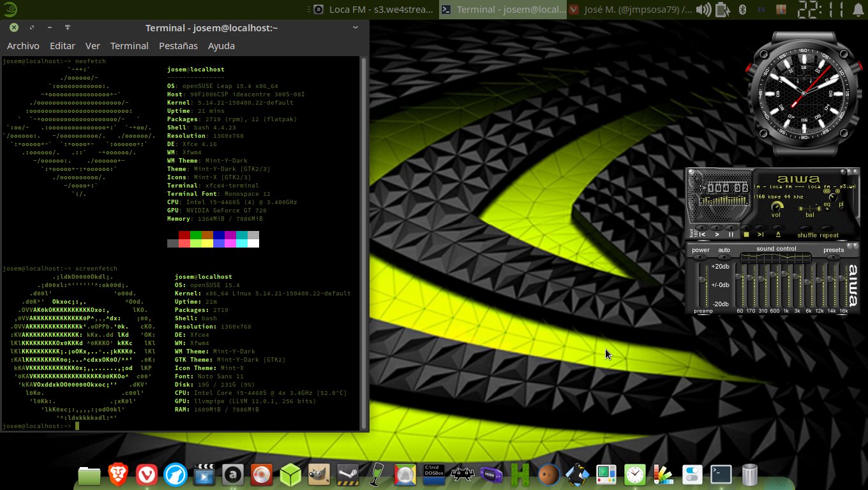Viewport: 868px width, 490px height.
Task: Open the penguin icon in the dock
Action: pos(578,475)
